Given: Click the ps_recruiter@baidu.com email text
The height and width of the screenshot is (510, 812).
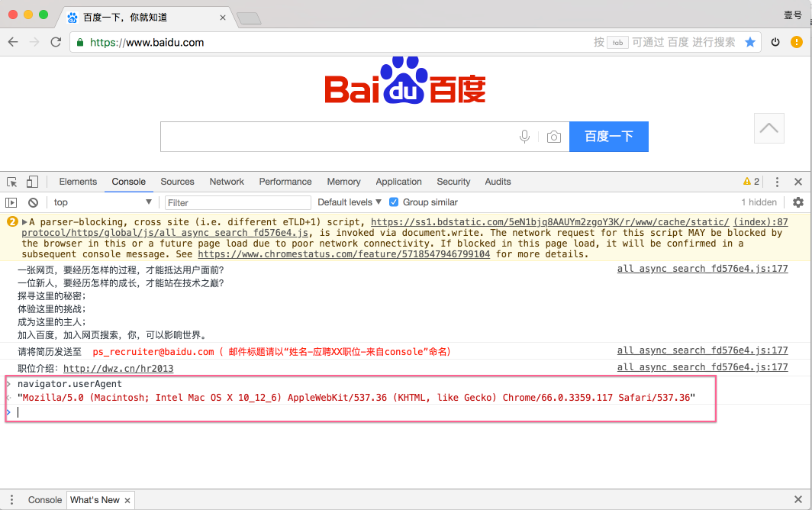Looking at the screenshot, I should pos(153,352).
